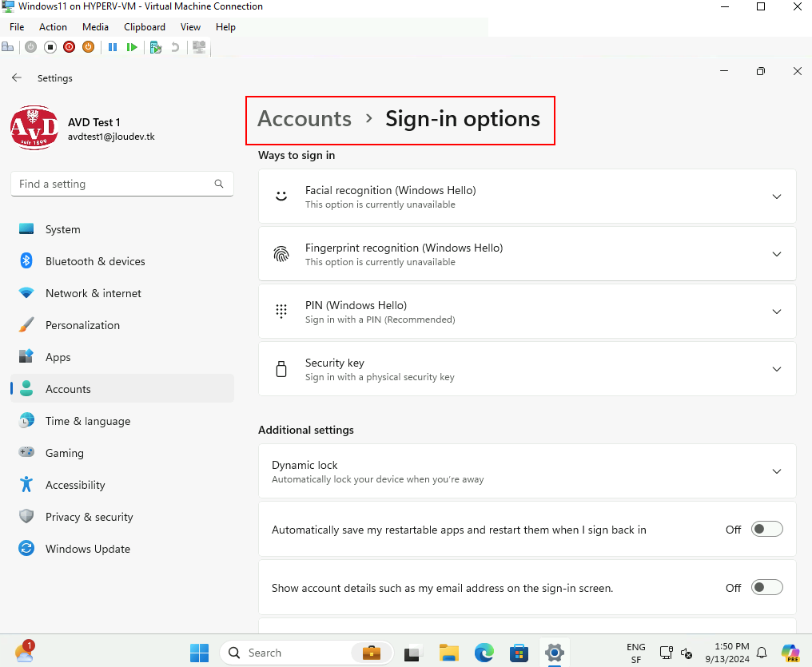812x667 pixels.
Task: Open the View menu
Action: pyautogui.click(x=190, y=27)
